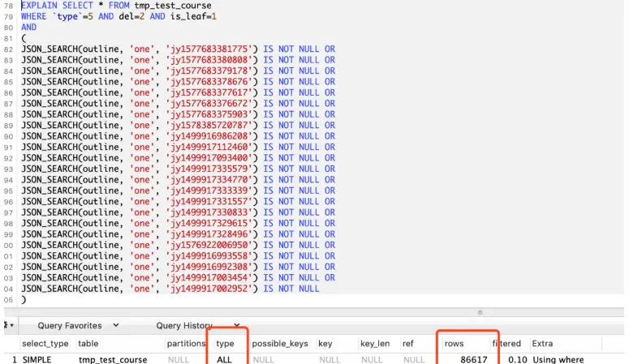Click the string 'jy1499916992308'

pyautogui.click(x=209, y=267)
